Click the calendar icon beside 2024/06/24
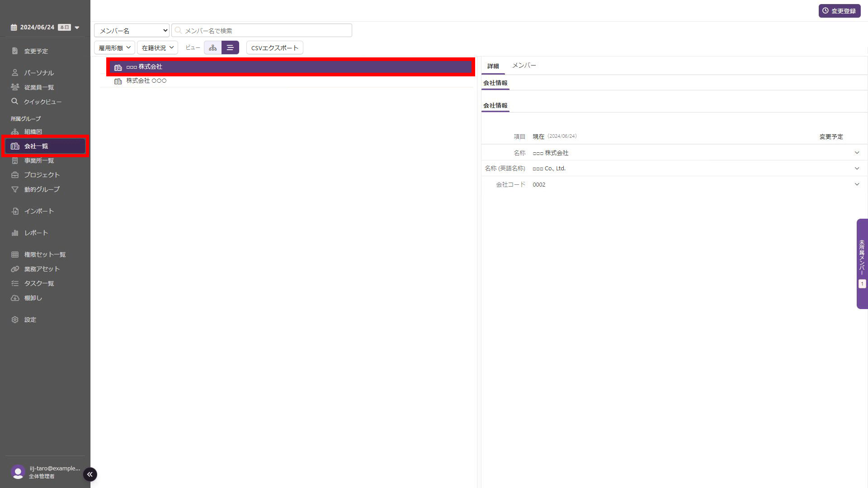The width and height of the screenshot is (868, 488). [x=14, y=28]
